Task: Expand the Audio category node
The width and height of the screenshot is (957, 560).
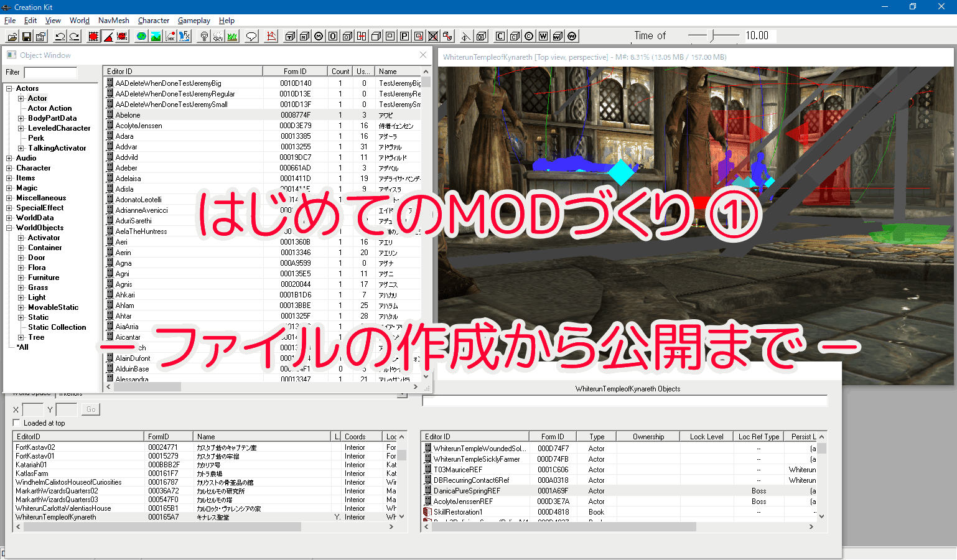Action: (x=9, y=158)
